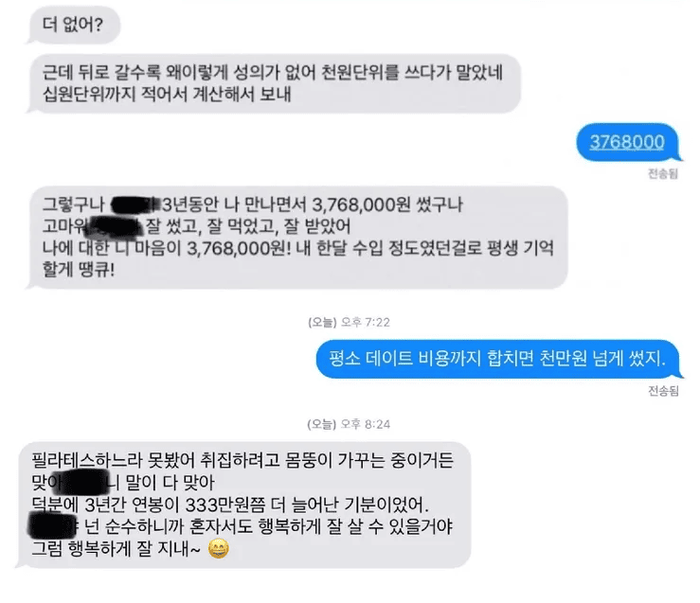Tap the 오후 8:24 timestamp label
Viewport: 700px width, 603px height.
click(x=349, y=424)
